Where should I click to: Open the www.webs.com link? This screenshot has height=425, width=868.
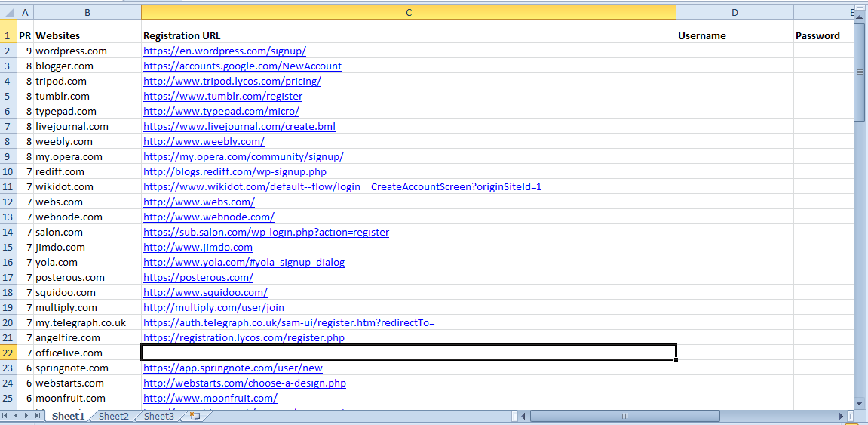point(199,202)
